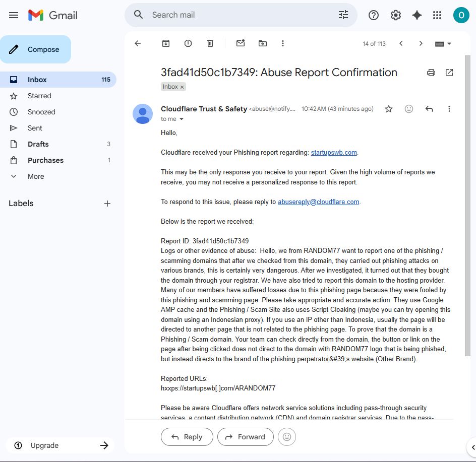The image size is (476, 462).
Task: Click email subject Abuse Report Confirmation
Action: [x=279, y=73]
